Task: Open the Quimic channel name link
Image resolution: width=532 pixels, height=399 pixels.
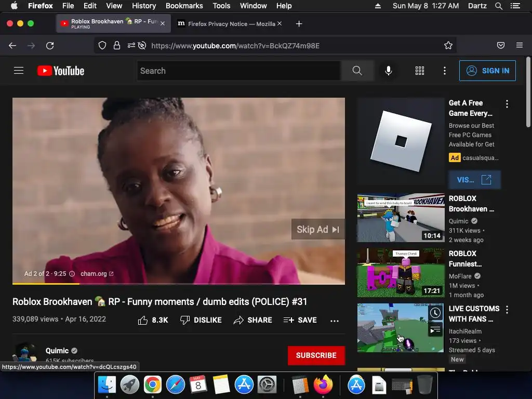Action: (57, 351)
